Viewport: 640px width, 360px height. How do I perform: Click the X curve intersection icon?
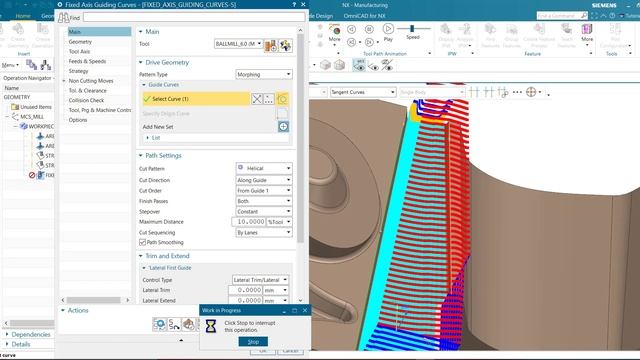coord(257,99)
